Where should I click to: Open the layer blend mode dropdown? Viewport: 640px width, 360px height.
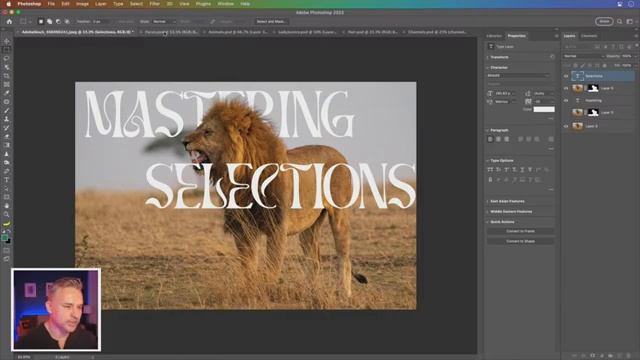583,56
